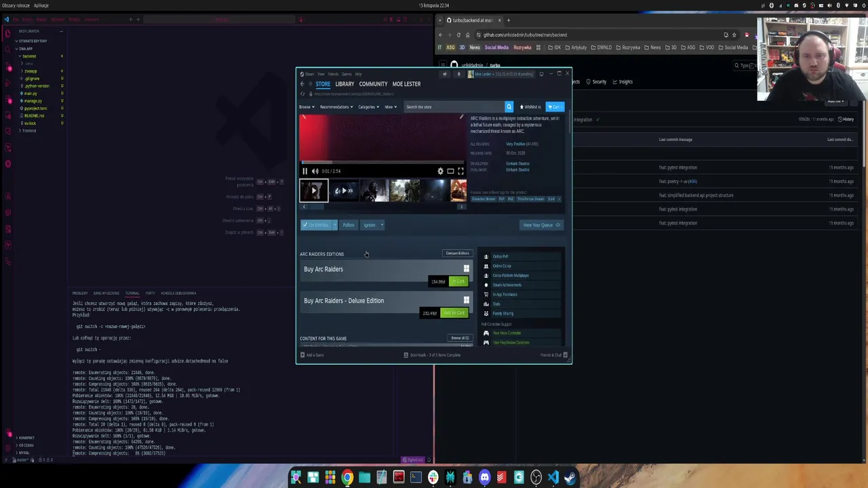The height and width of the screenshot is (488, 868).
Task: Switch Steam to Big Picture monitor icon
Action: (541, 74)
